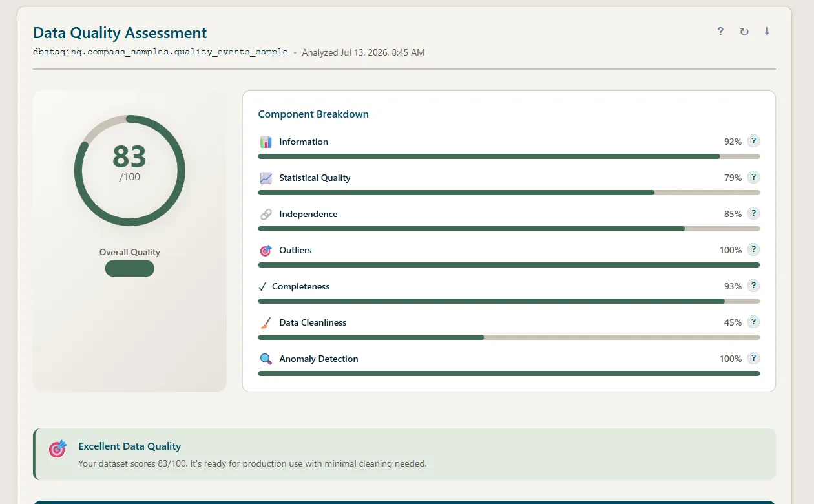Click the Statistical Quality line chart icon
The height and width of the screenshot is (504, 814).
tap(266, 178)
